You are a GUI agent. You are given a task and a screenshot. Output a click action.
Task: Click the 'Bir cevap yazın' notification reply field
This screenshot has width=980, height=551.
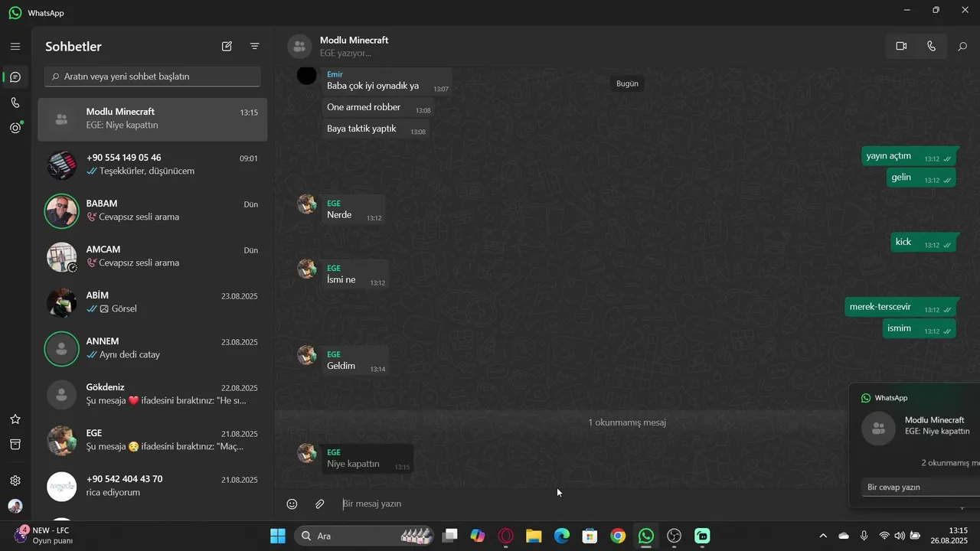click(920, 487)
